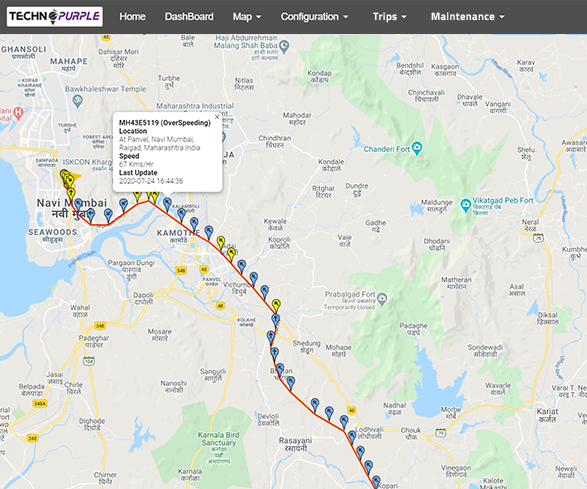Image resolution: width=587 pixels, height=489 pixels.
Task: Click Haji Abdurrehman Malang Shah Baba marker
Action: pos(284,46)
